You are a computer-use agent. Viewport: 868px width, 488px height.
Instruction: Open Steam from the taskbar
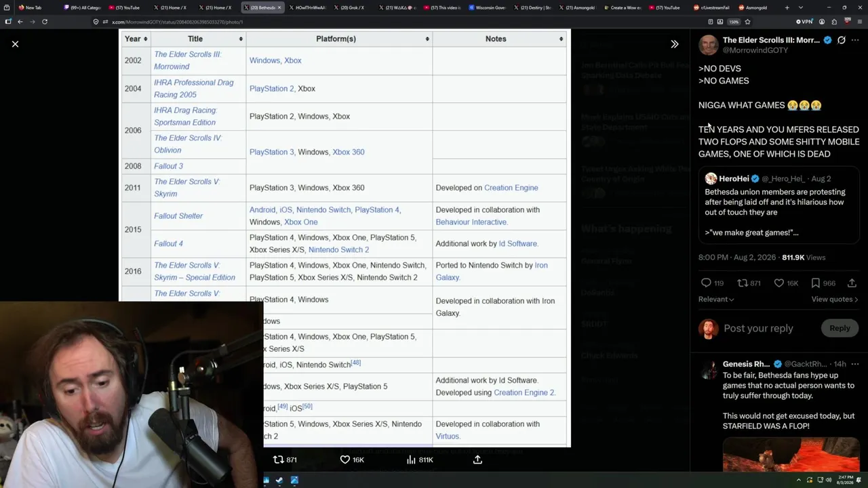(280, 481)
